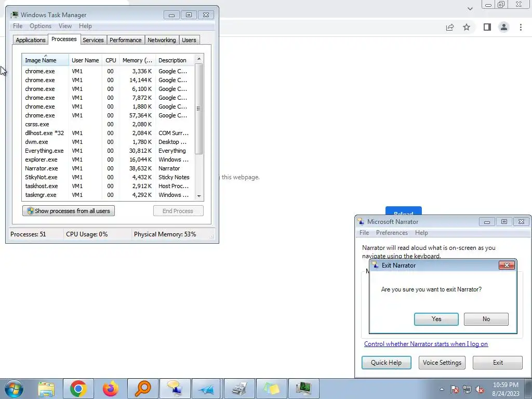
Task: Click the process list scrollbar thumb
Action: [x=199, y=109]
